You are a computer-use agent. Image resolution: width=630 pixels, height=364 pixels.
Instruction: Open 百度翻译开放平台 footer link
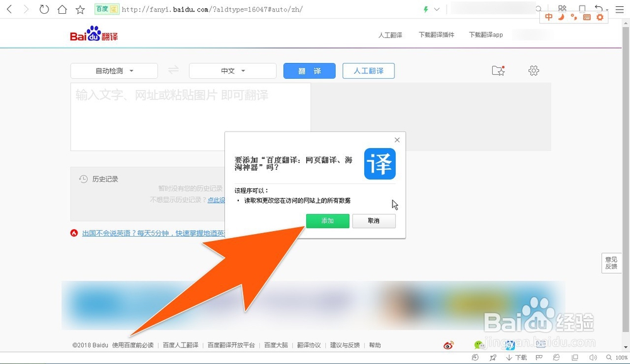click(231, 345)
